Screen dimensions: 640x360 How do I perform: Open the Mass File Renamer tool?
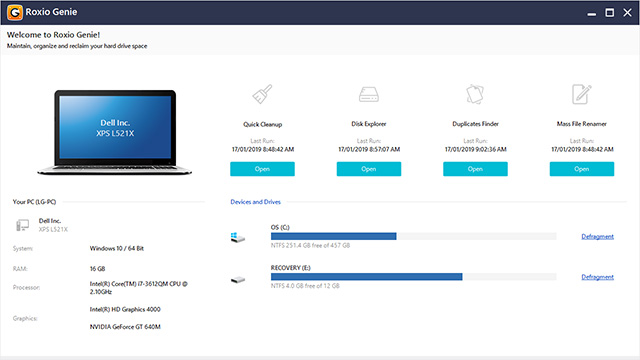click(582, 169)
